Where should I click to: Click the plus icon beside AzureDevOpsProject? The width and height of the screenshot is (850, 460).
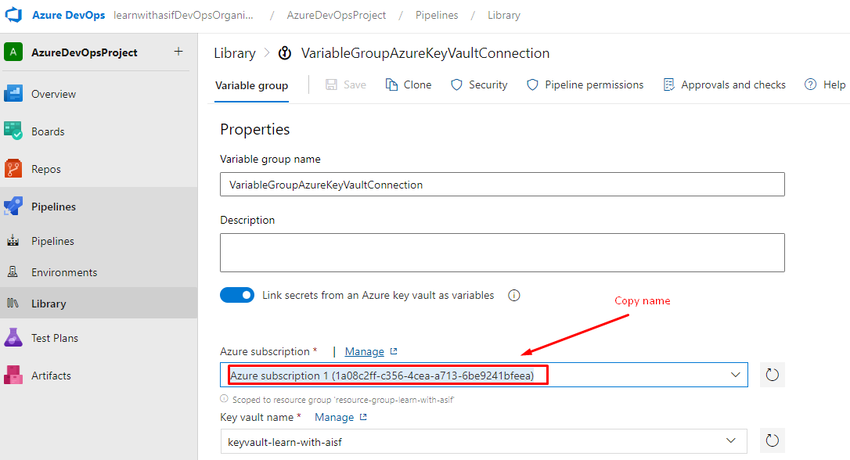click(x=178, y=52)
